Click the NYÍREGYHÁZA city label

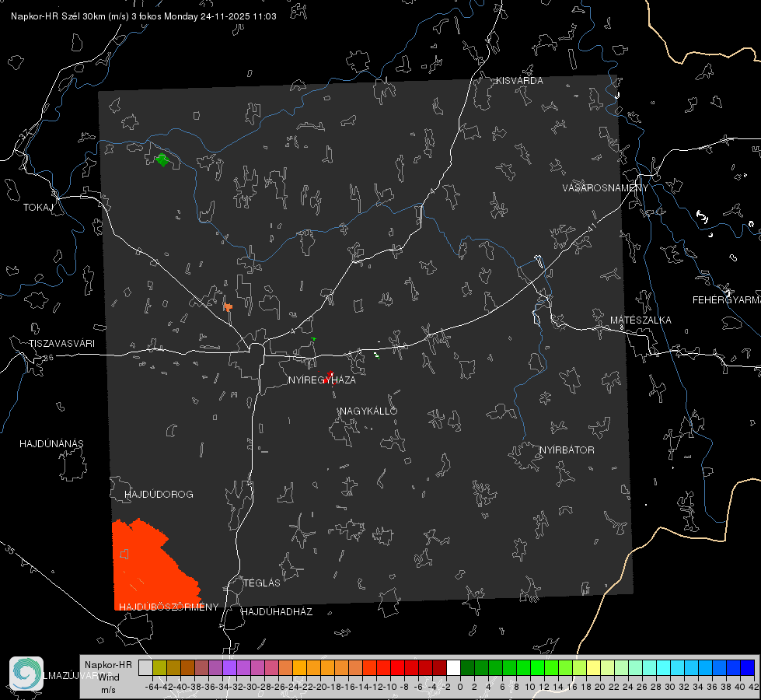point(322,380)
